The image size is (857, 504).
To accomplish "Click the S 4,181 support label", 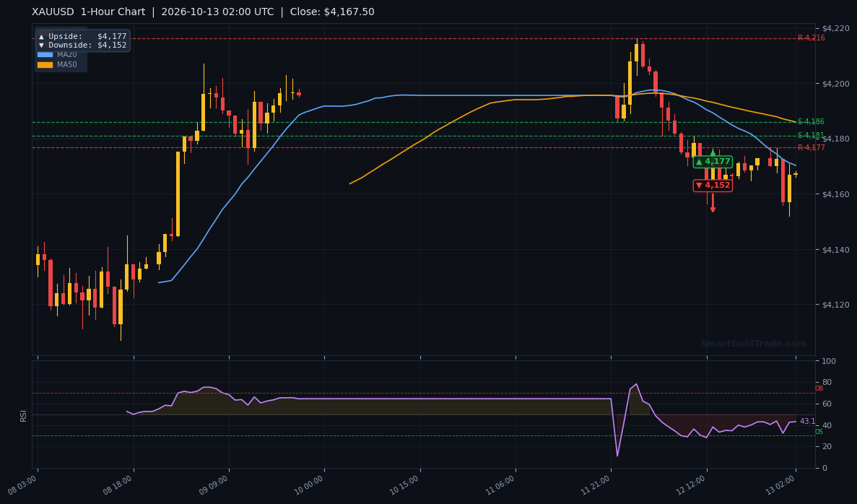I will [811, 136].
